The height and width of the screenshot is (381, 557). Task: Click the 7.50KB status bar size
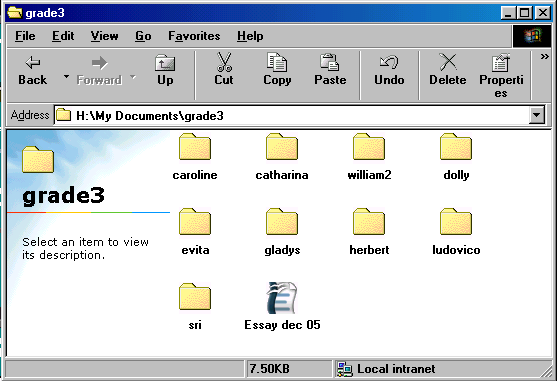(x=269, y=369)
